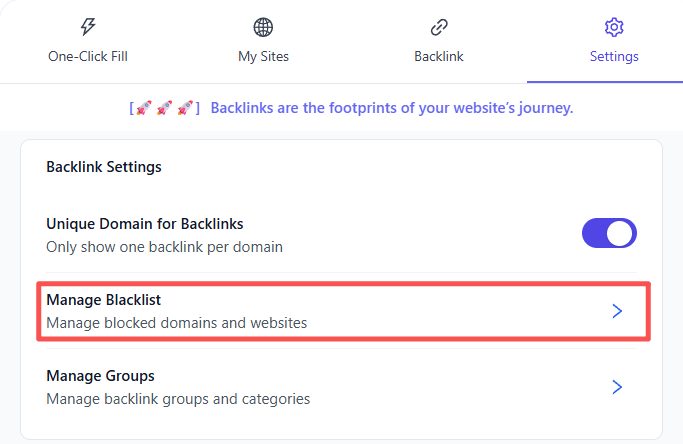Open Manage Groups title text

101,376
